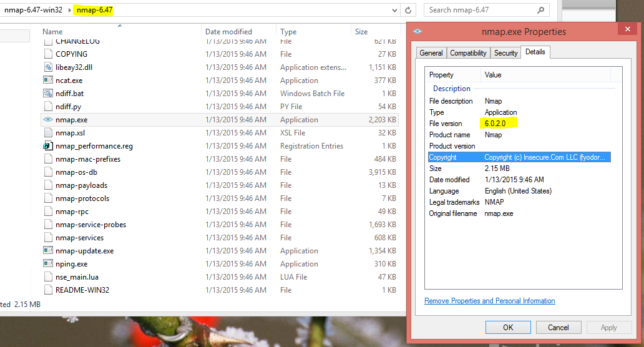Switch to the General tab
Screen dimensions: 644x347
pyautogui.click(x=431, y=53)
